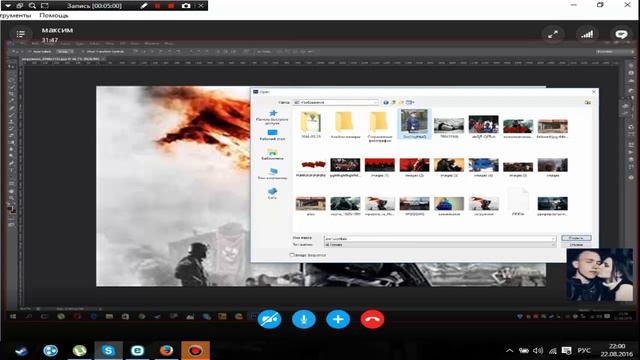Open the volume control in the system tray
This screenshot has height=360, width=640.
click(538, 351)
